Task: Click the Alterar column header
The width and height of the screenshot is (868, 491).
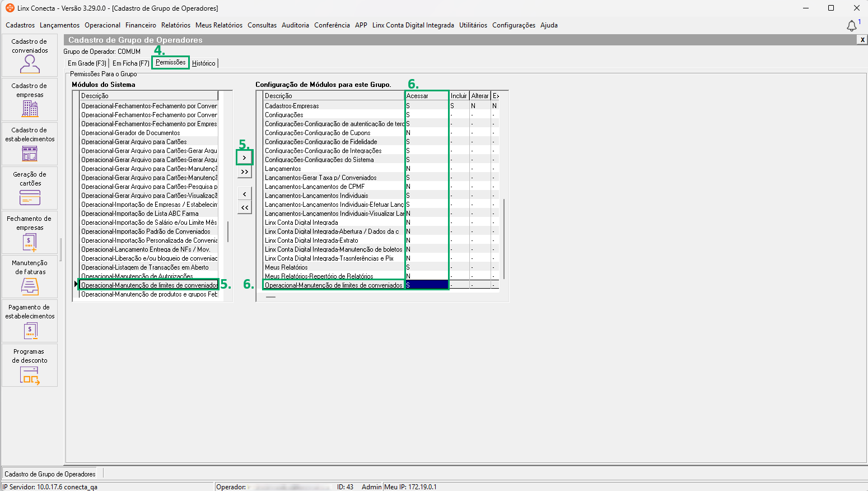Action: pyautogui.click(x=480, y=96)
